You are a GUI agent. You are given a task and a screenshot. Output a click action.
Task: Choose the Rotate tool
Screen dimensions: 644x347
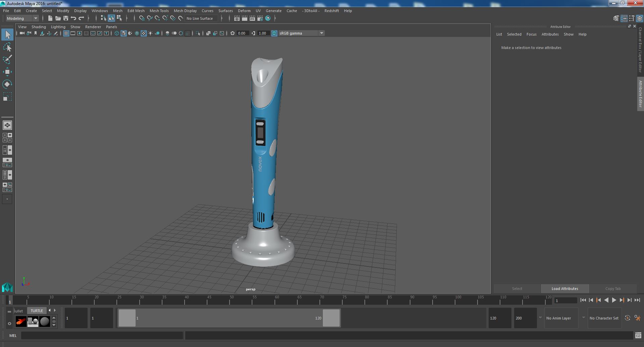coord(7,84)
